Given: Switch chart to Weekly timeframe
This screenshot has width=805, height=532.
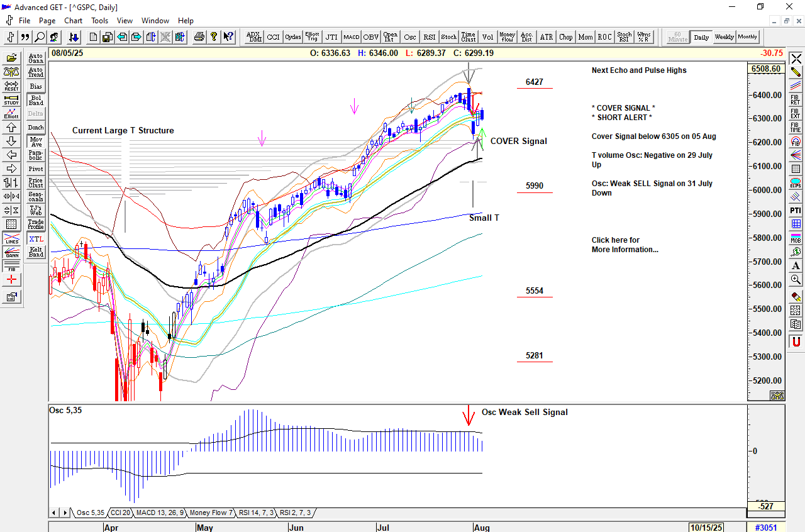Looking at the screenshot, I should pos(724,37).
